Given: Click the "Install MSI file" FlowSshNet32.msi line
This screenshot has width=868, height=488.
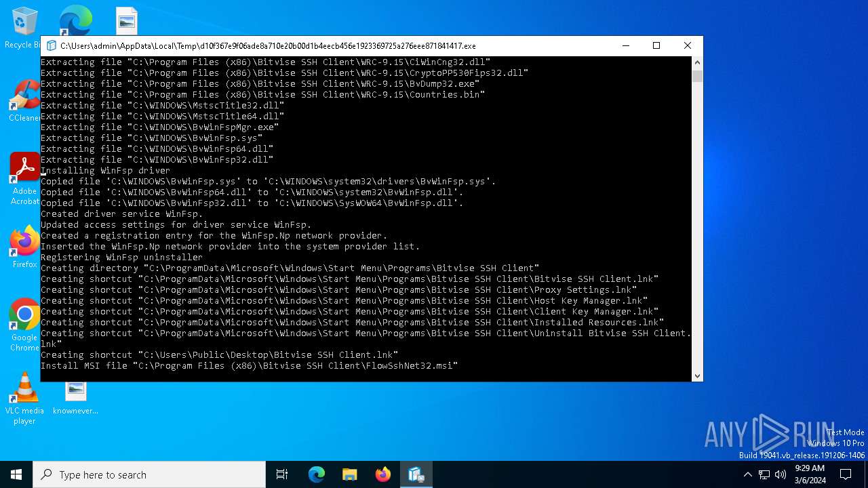Looking at the screenshot, I should tap(249, 365).
